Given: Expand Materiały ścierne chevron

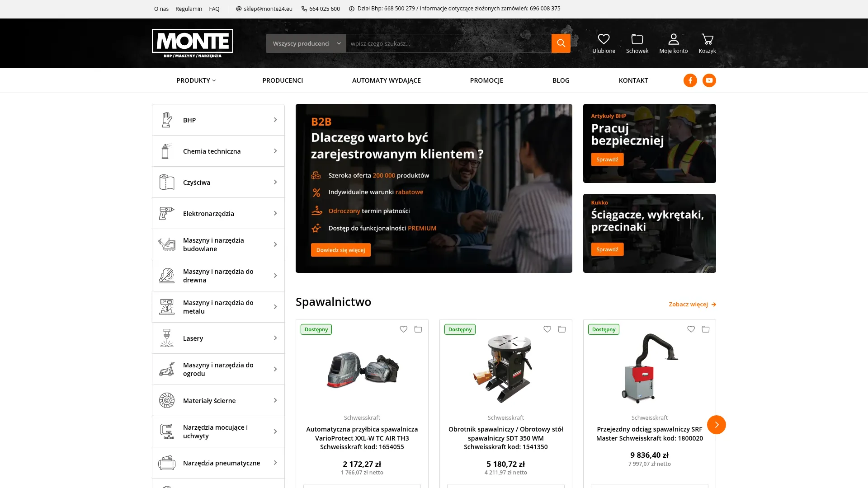Looking at the screenshot, I should point(275,400).
